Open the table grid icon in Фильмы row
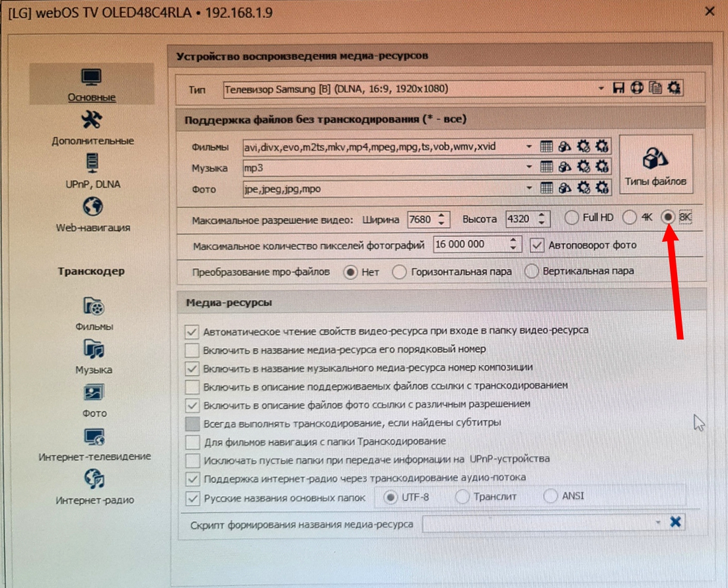Image resolution: width=728 pixels, height=588 pixels. point(546,146)
